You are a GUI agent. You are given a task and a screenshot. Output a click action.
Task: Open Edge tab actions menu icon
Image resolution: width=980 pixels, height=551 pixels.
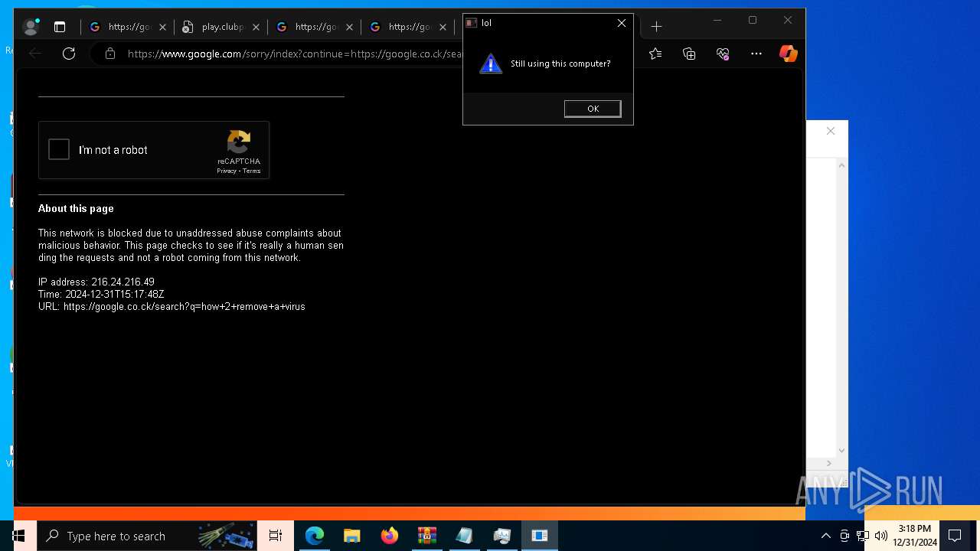tap(60, 27)
